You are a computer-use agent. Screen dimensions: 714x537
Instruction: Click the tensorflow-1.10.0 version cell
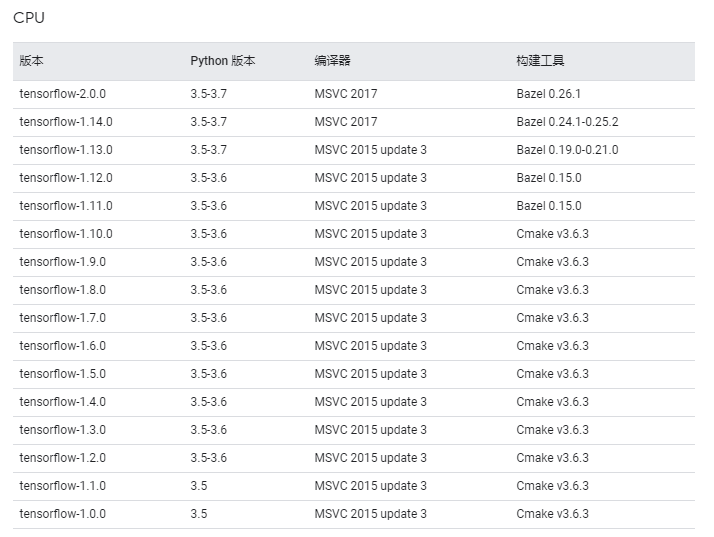coord(66,234)
